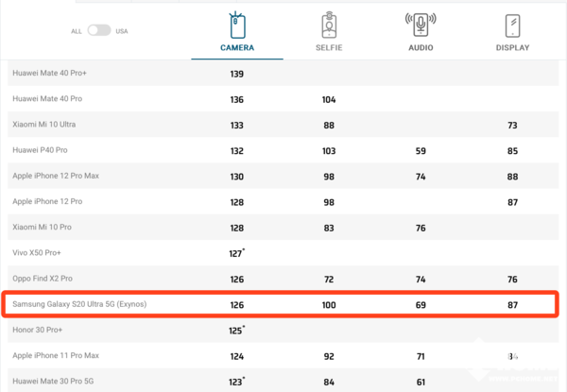This screenshot has height=392, width=567.
Task: Click Huawei Mate 40 Pro selfie score 104
Action: [x=329, y=99]
